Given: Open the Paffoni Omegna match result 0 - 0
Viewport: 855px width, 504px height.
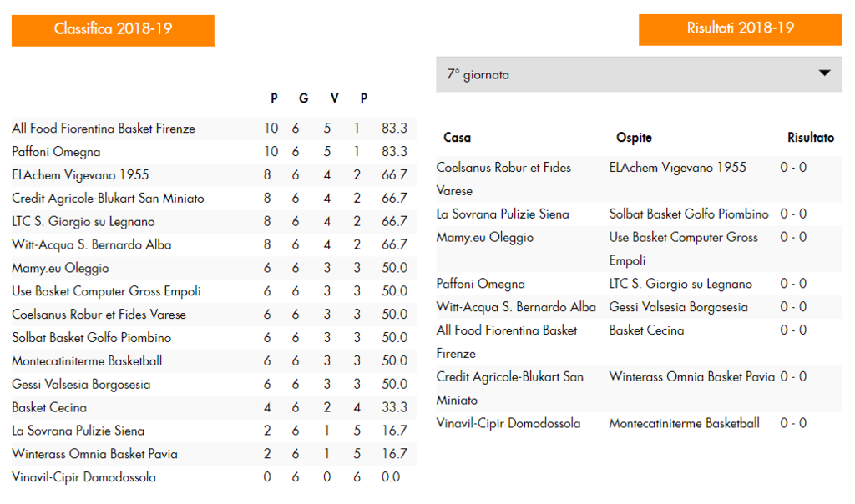Looking at the screenshot, I should pyautogui.click(x=793, y=284).
